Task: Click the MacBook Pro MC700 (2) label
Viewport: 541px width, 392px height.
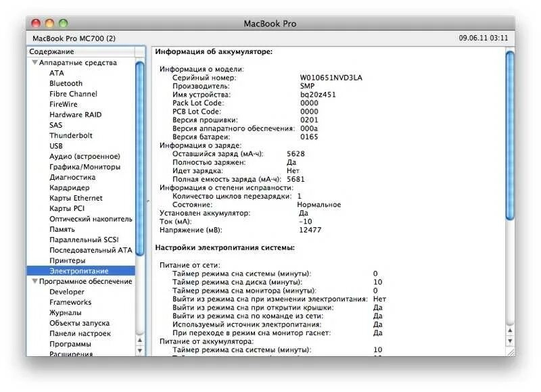Action: click(74, 39)
